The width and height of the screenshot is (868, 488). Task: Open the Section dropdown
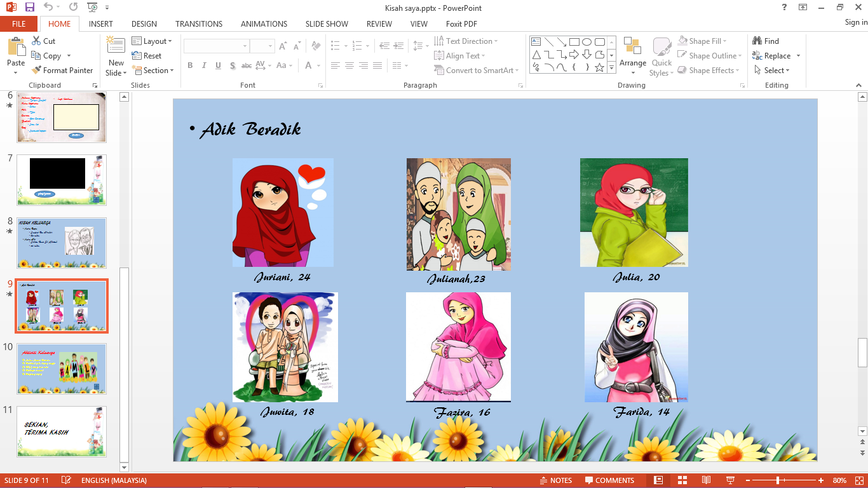click(153, 71)
